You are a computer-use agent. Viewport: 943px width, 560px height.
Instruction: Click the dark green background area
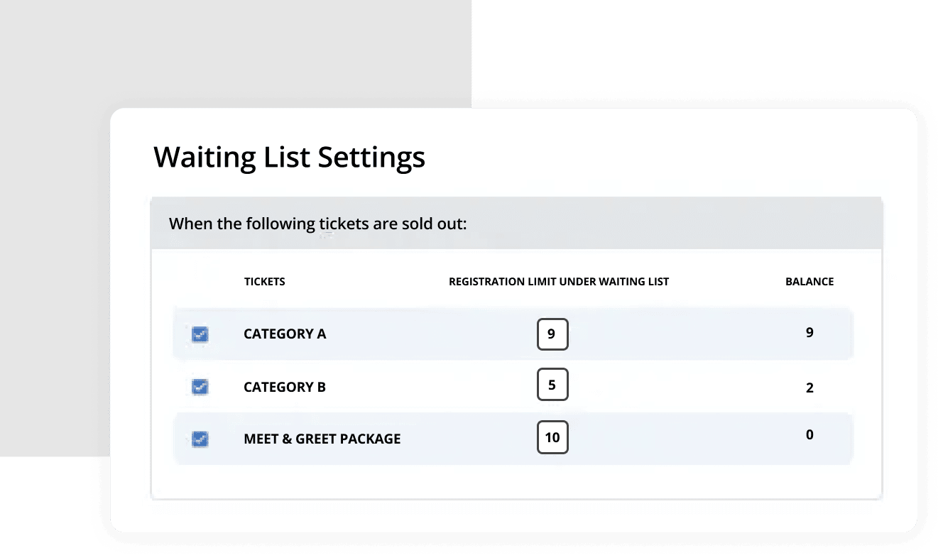(x=710, y=50)
